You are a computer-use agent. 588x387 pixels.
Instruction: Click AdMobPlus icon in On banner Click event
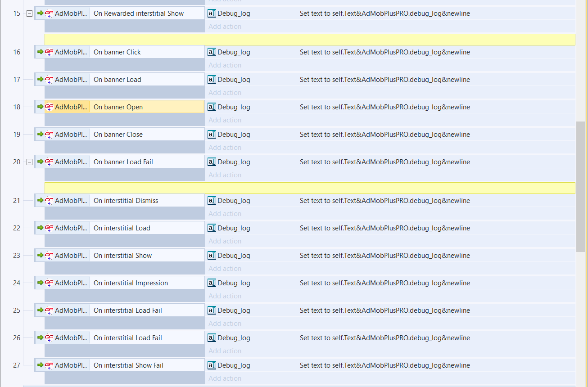[x=49, y=52]
